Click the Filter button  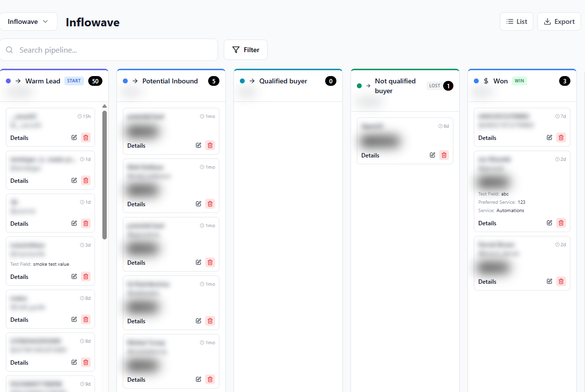246,49
